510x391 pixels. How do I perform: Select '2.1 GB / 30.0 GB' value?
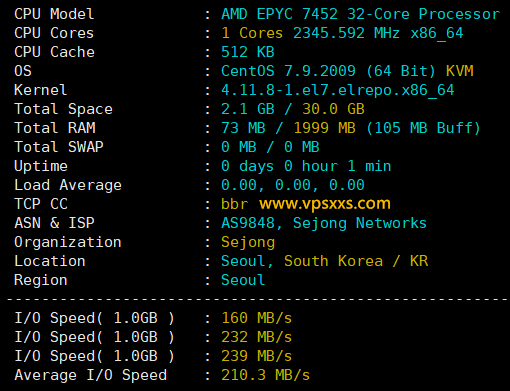click(293, 109)
